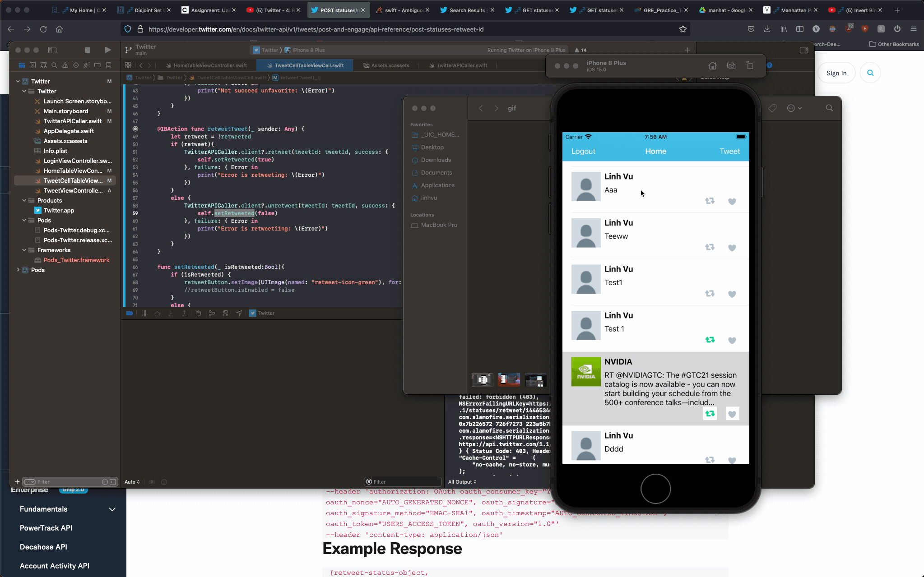Toggle breakpoints activation in debug bar
This screenshot has width=924, height=577.
[130, 313]
